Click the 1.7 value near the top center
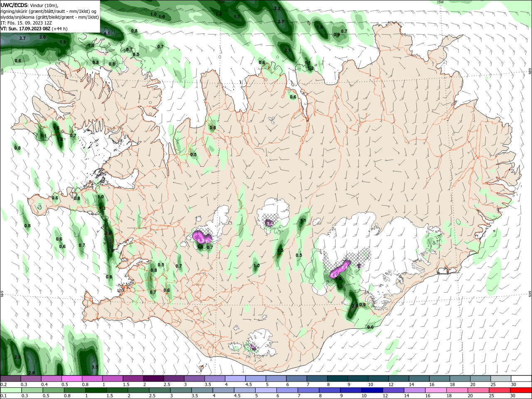Screen dimensions: 532x399 [x=237, y=17]
